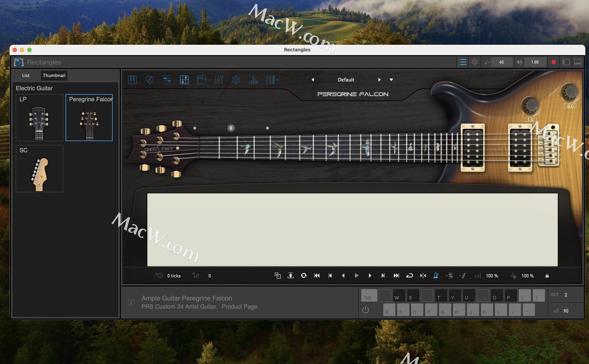Start recording with the red record button
589x364 pixels.
click(553, 62)
